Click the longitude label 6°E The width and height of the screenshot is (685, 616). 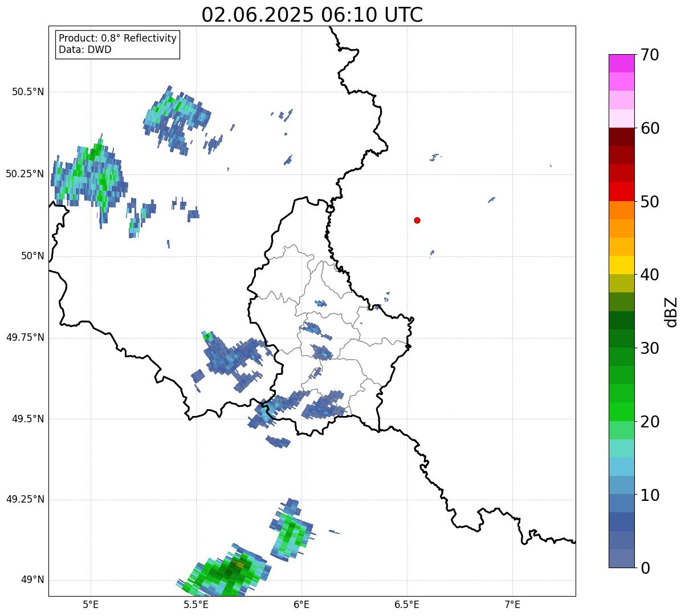[x=301, y=605]
